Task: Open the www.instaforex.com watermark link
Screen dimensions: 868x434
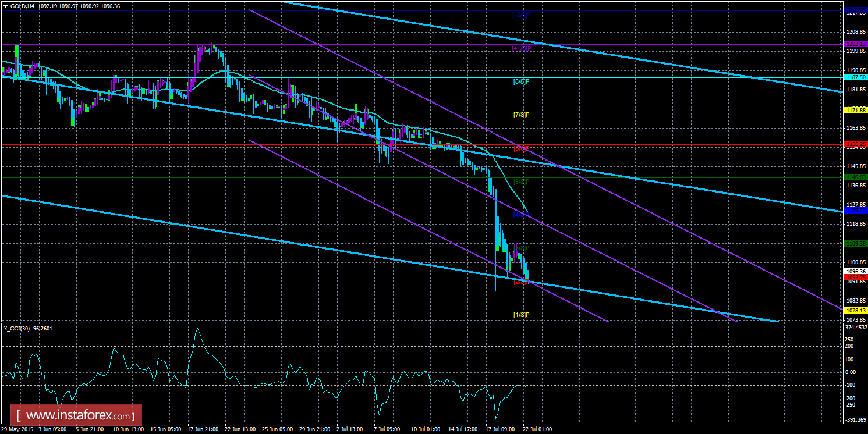Action: click(79, 417)
